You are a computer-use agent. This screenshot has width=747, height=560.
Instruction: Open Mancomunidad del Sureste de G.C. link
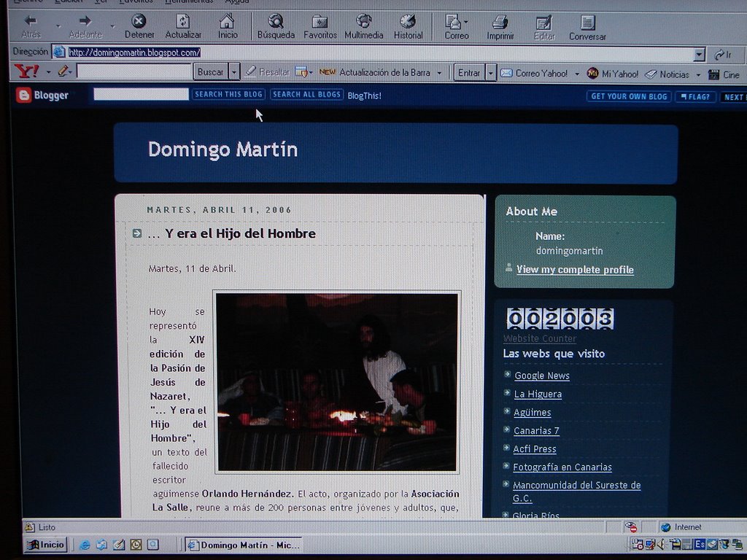click(576, 491)
